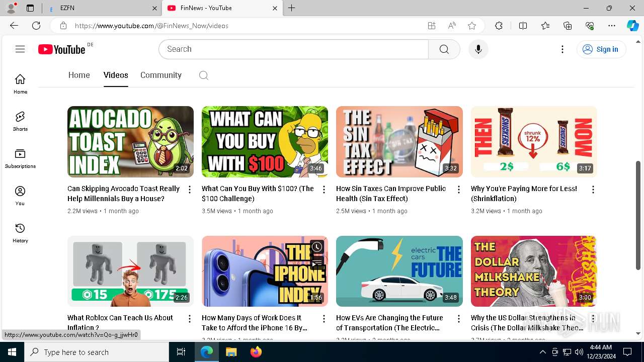The height and width of the screenshot is (362, 644).
Task: Open Edge Settings and more menu
Action: (x=612, y=26)
